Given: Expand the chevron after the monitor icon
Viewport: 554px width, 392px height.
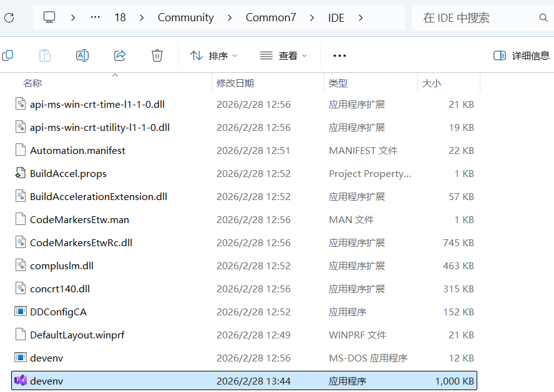Looking at the screenshot, I should [x=73, y=17].
